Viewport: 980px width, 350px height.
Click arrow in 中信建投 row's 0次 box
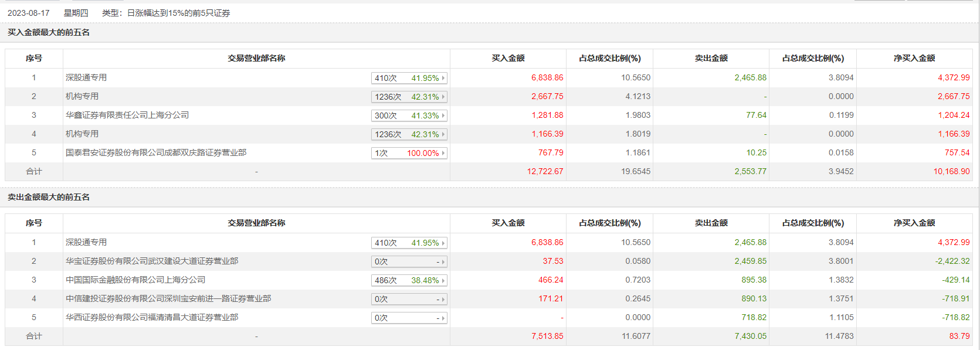443,299
